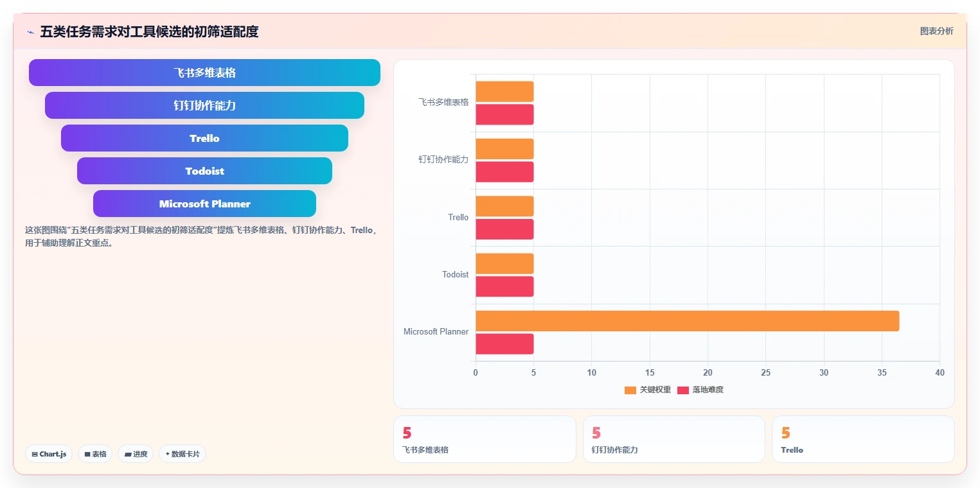Select the Trello funnel bar
This screenshot has width=980, height=488.
(x=204, y=138)
